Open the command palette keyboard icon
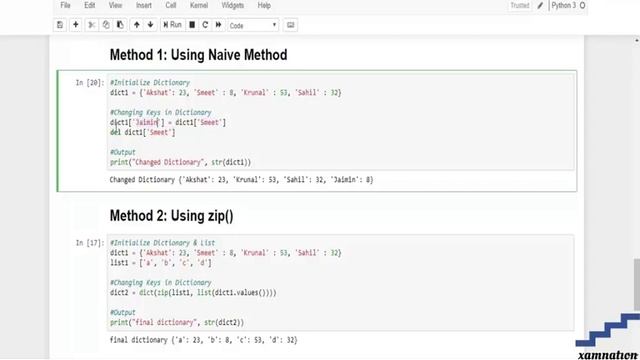The width and height of the screenshot is (640, 360). click(290, 25)
